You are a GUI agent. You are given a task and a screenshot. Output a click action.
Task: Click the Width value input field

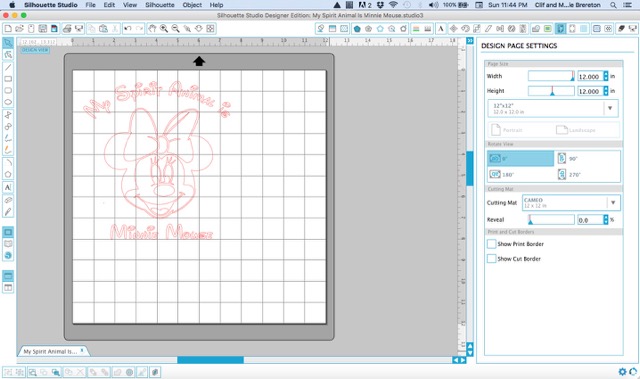589,76
